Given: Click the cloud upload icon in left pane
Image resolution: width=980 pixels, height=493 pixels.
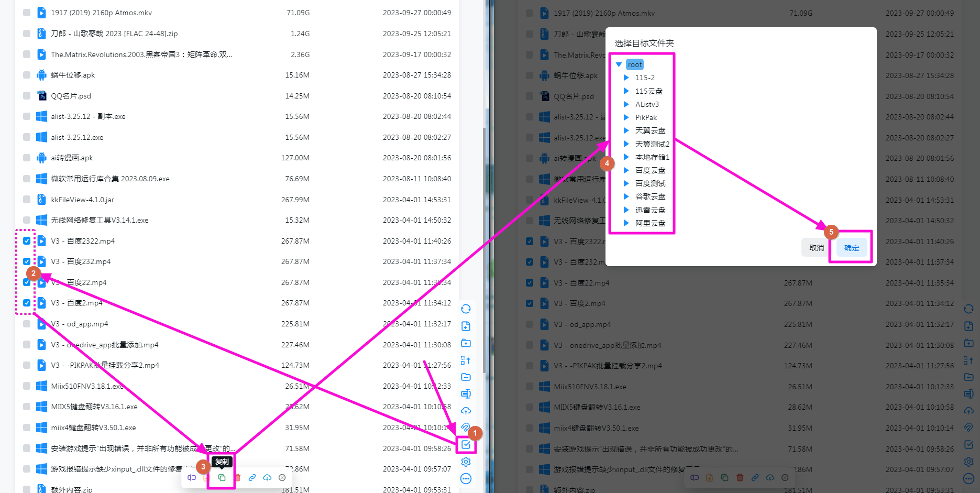Looking at the screenshot, I should [x=466, y=411].
